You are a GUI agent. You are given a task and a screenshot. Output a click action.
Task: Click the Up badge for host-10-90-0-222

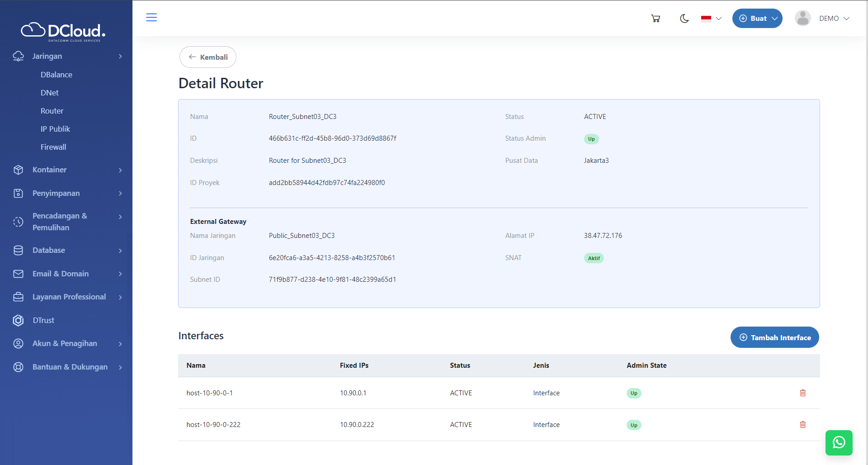click(634, 425)
